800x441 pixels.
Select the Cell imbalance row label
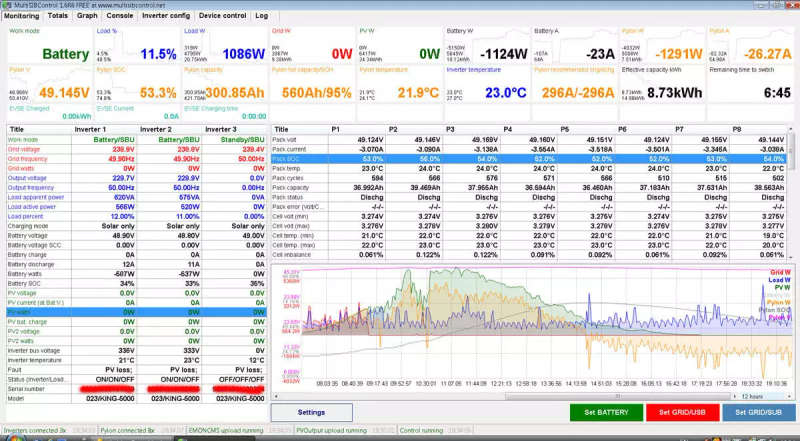pos(291,255)
